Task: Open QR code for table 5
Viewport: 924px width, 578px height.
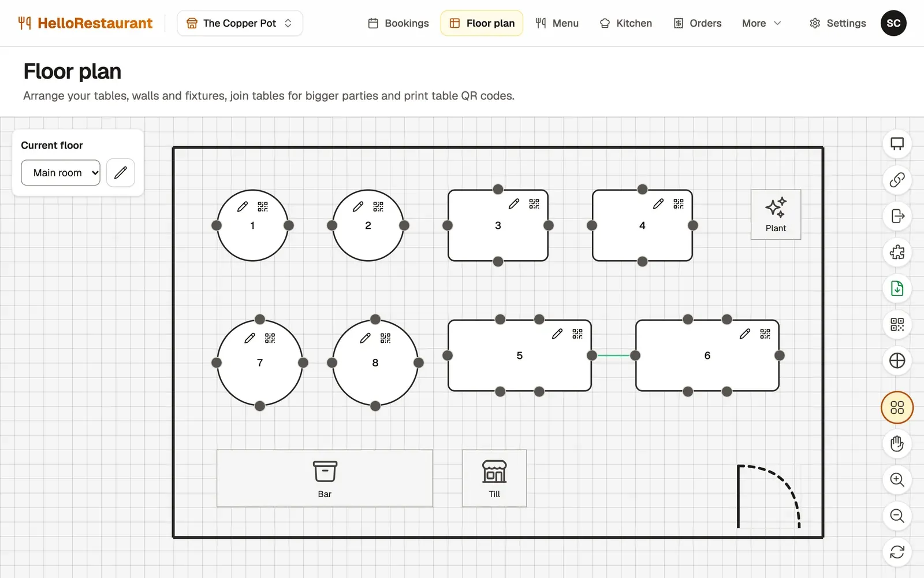Action: click(x=577, y=334)
